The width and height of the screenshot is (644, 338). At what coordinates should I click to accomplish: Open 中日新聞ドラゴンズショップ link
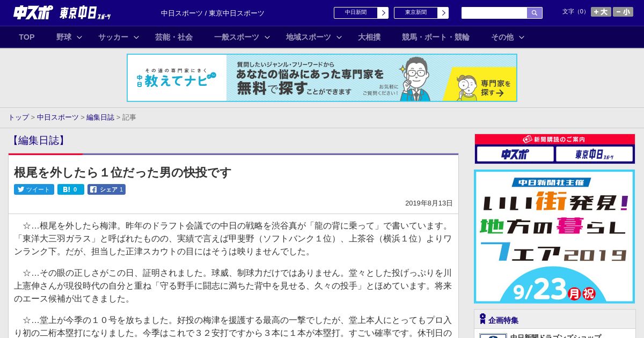click(555, 336)
